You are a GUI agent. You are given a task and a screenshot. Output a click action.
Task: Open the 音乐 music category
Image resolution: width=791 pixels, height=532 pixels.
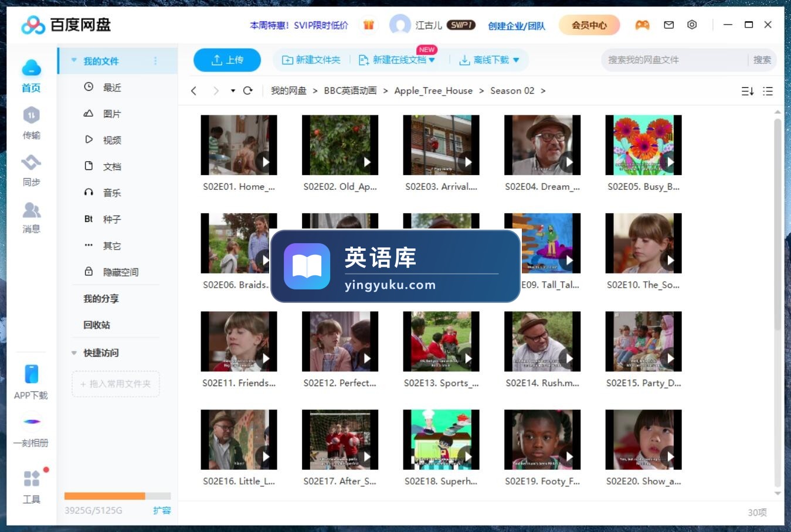[111, 193]
